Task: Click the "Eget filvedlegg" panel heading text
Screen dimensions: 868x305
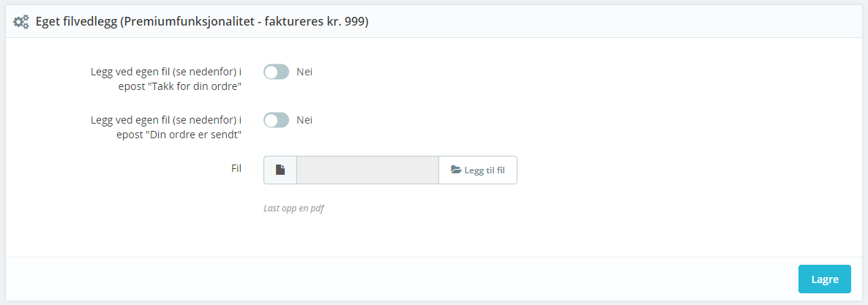Action: (x=76, y=22)
